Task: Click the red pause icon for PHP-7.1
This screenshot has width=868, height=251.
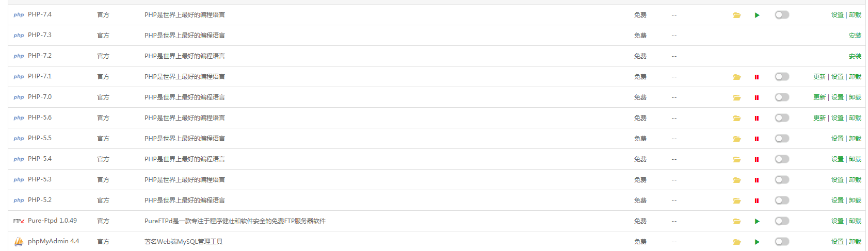Action: [757, 77]
